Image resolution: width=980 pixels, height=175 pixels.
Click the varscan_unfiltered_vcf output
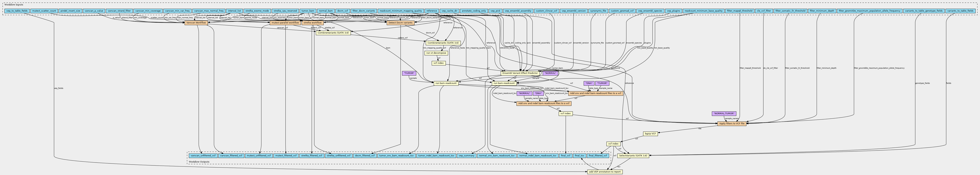point(203,156)
